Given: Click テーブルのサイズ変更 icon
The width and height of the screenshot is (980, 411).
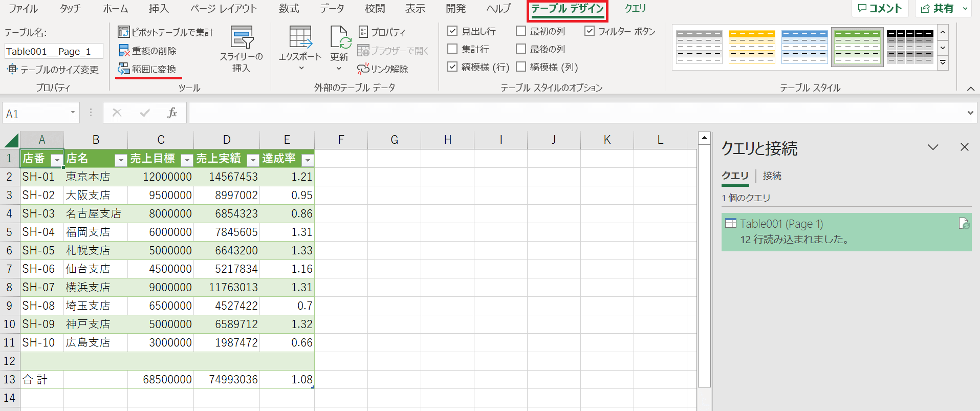Looking at the screenshot, I should pyautogui.click(x=12, y=69).
